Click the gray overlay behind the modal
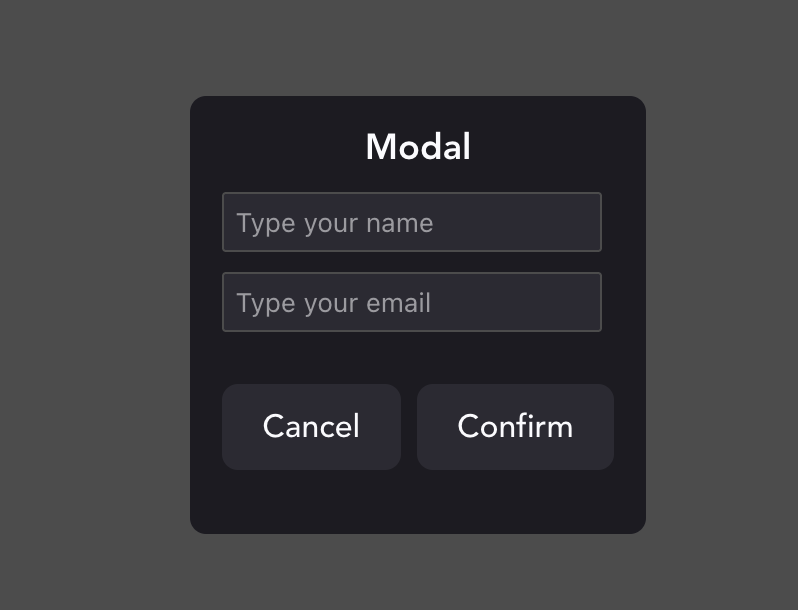 coord(720,300)
